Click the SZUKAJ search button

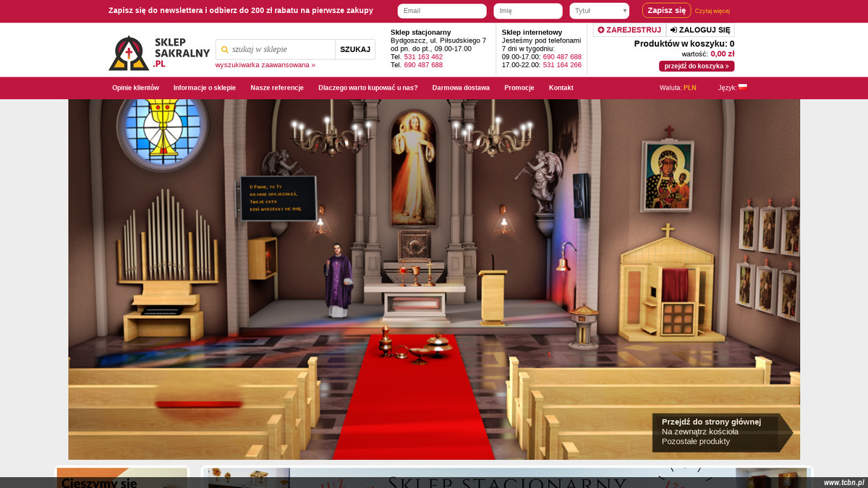[355, 49]
